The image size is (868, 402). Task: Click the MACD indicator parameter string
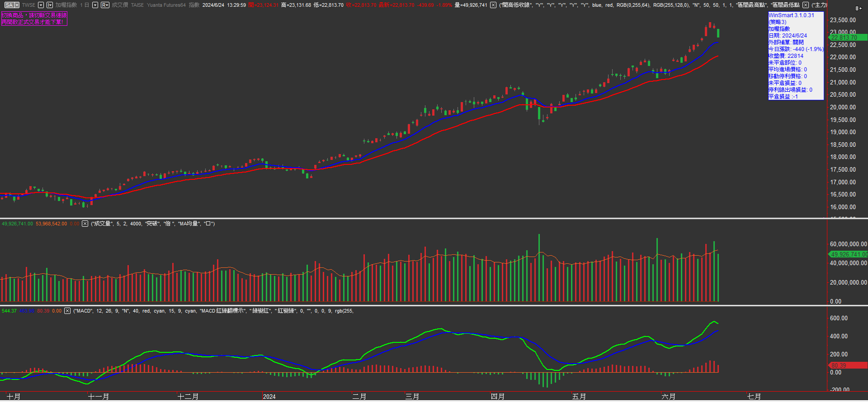pyautogui.click(x=213, y=311)
